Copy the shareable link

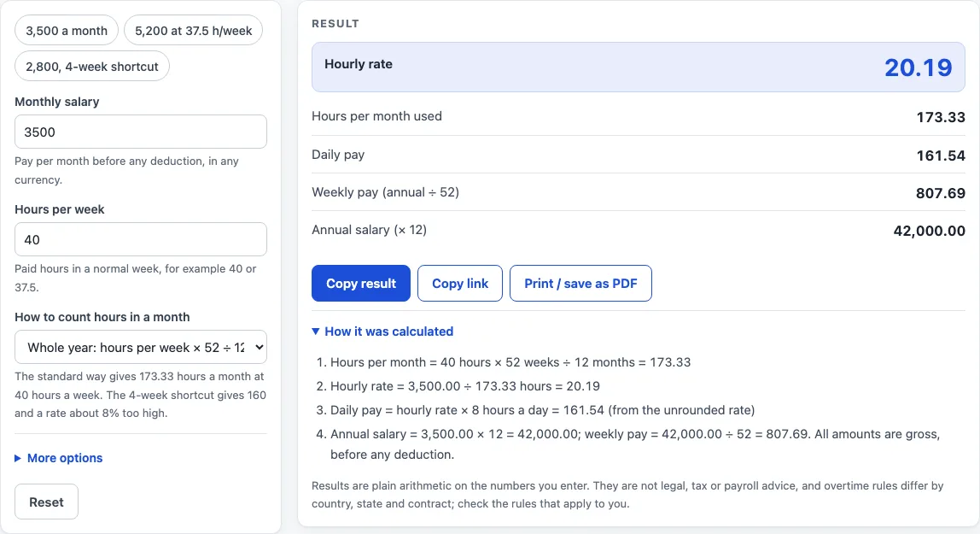click(x=460, y=284)
